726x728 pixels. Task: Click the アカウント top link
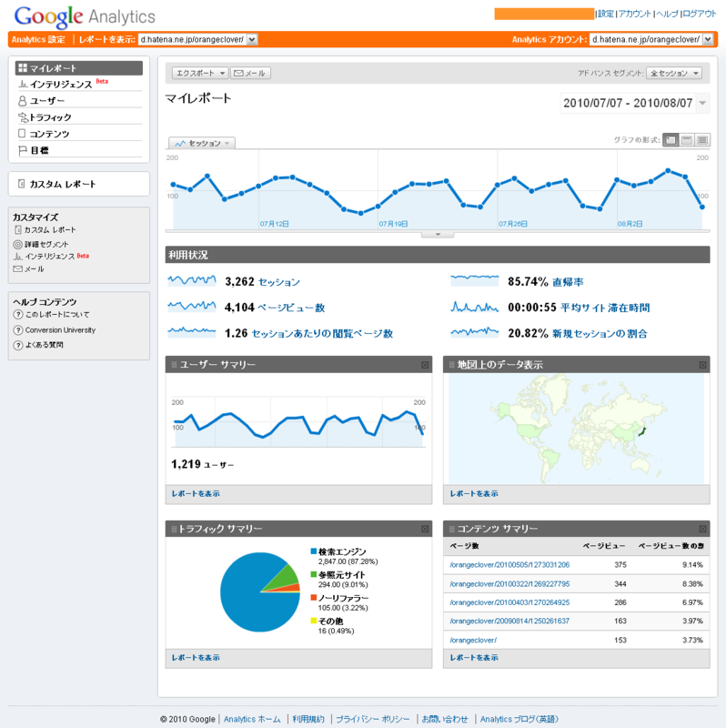tap(634, 14)
